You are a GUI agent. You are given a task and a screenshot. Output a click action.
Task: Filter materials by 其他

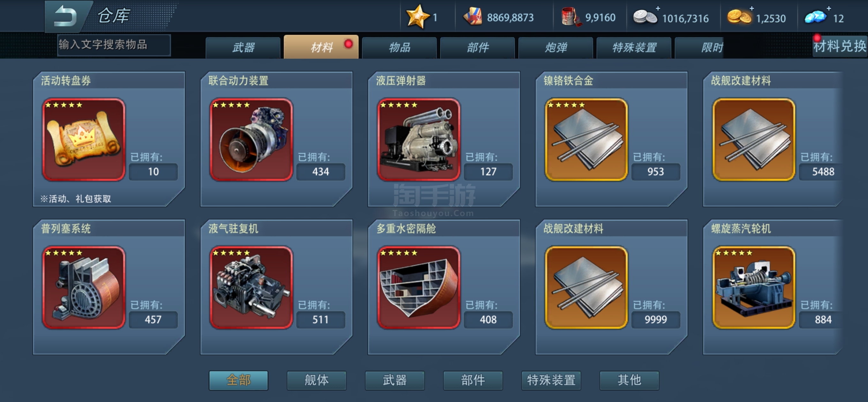(x=629, y=380)
